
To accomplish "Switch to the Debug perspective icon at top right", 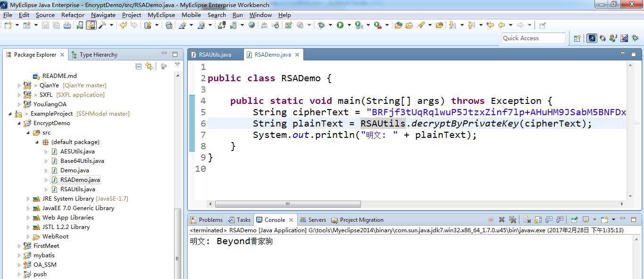I will 635,38.
